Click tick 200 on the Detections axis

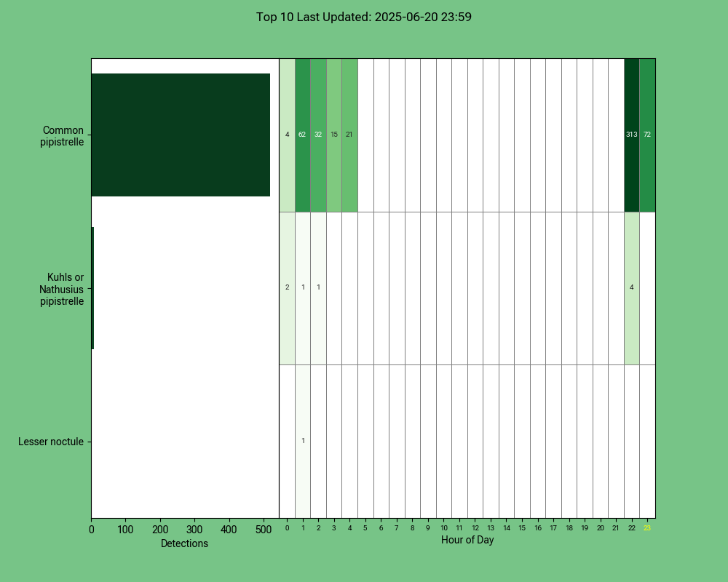tap(160, 530)
